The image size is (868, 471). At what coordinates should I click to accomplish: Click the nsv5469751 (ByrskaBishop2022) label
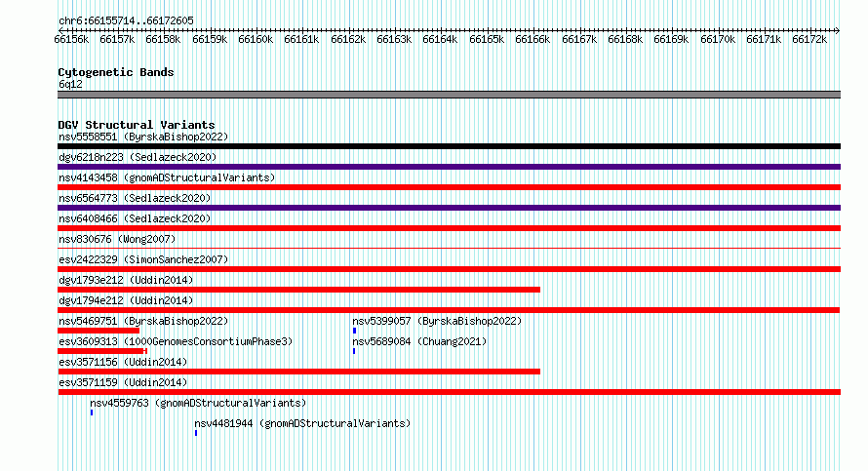pyautogui.click(x=143, y=321)
